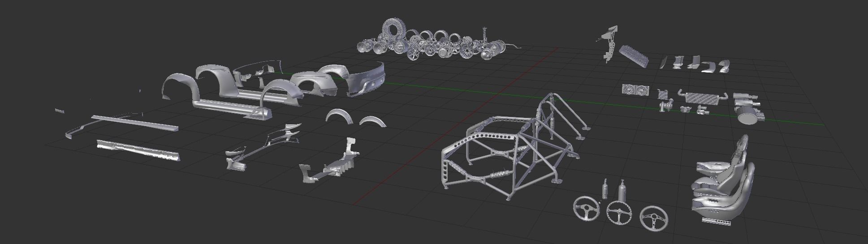Viewport: 868px width, 244px height.
Task: Select the taller nitrous bottle
Action: click(x=622, y=192)
